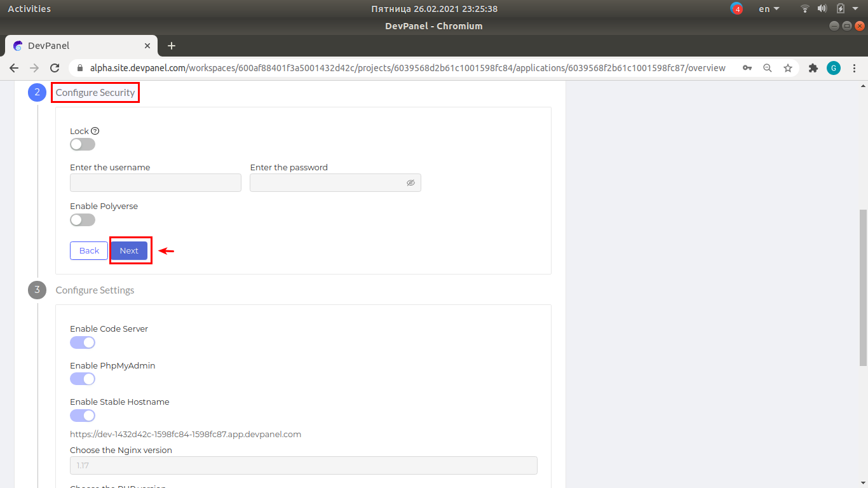Screen dimensions: 868x488
Task: Click the question mark icon next to Lock
Action: 95,131
